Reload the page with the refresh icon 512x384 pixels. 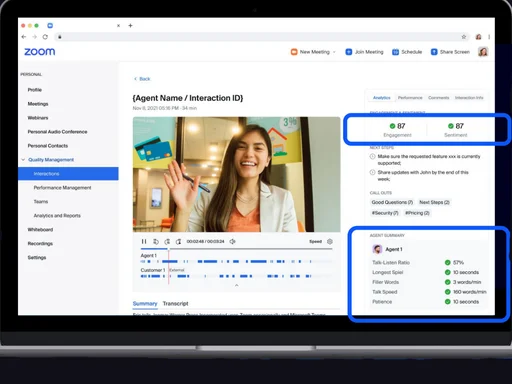click(45, 37)
